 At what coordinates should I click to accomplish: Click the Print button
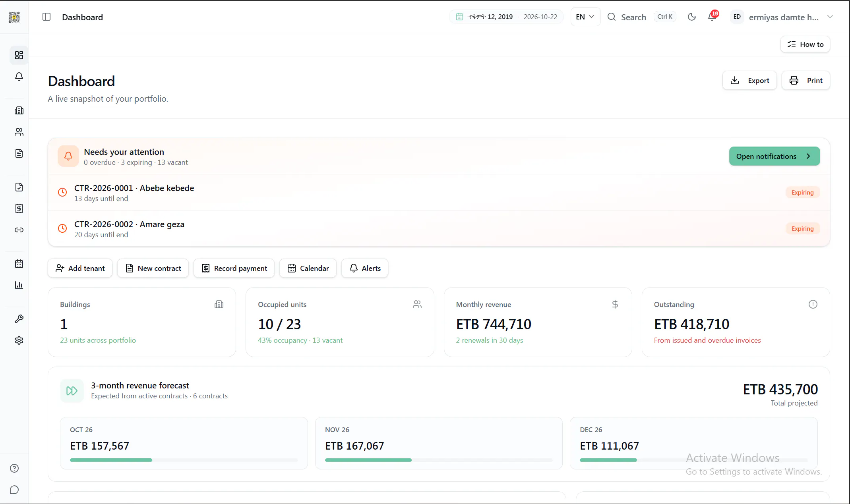(x=805, y=80)
